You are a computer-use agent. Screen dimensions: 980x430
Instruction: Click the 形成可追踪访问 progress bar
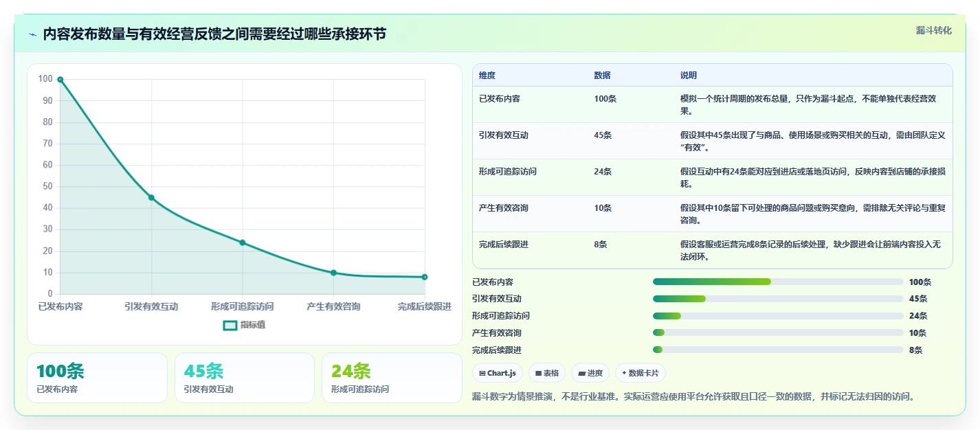[x=778, y=316]
